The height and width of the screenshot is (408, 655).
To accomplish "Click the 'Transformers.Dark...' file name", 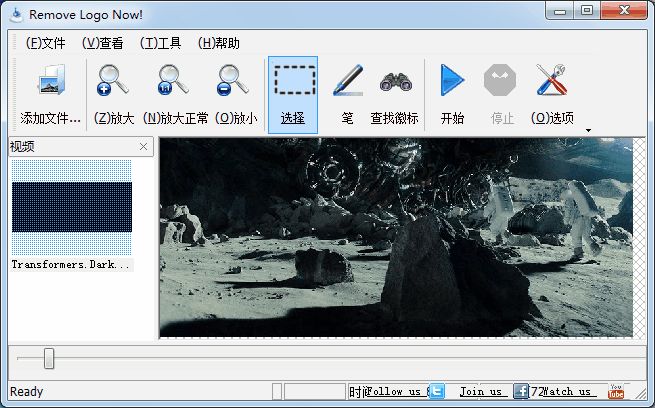I will tap(70, 264).
